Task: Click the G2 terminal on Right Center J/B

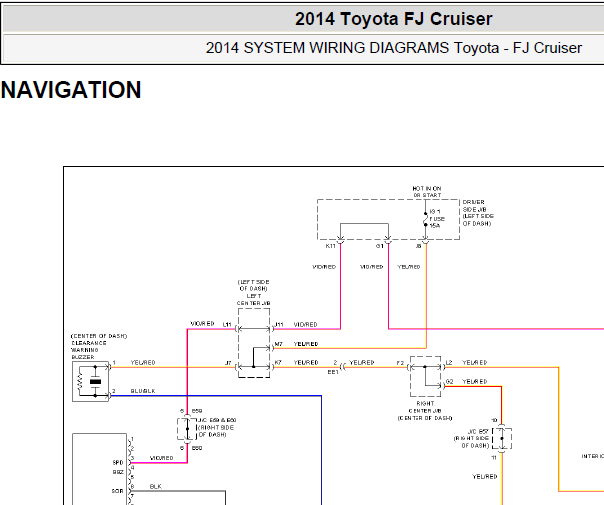Action: [444, 385]
